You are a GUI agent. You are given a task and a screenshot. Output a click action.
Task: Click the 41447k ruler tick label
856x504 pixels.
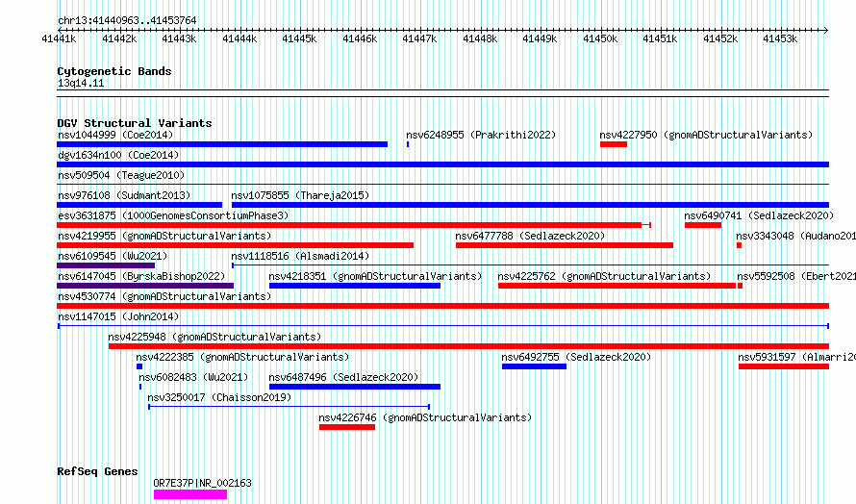419,38
